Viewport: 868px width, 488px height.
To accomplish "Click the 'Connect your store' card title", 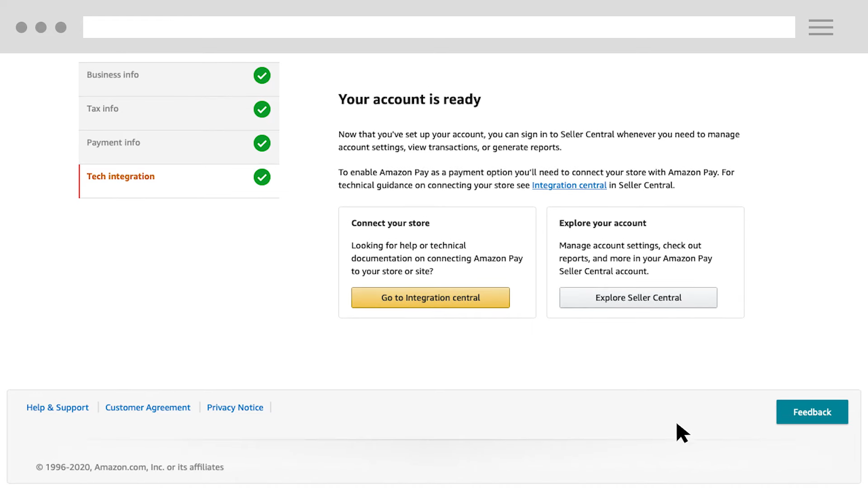I will coord(391,223).
